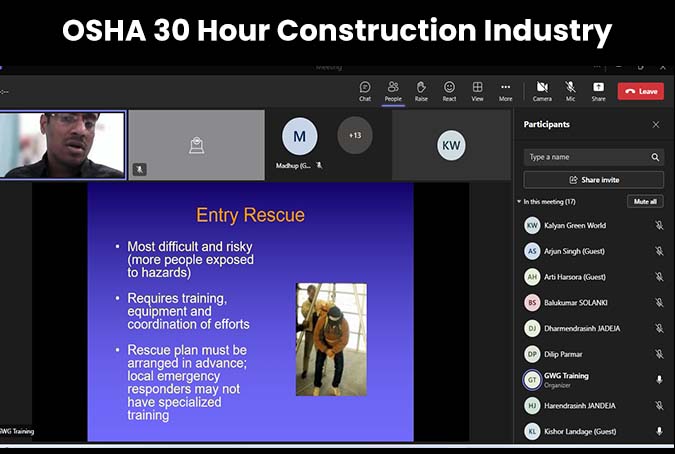
Task: Click the +13 more participants bubble
Action: pos(354,135)
